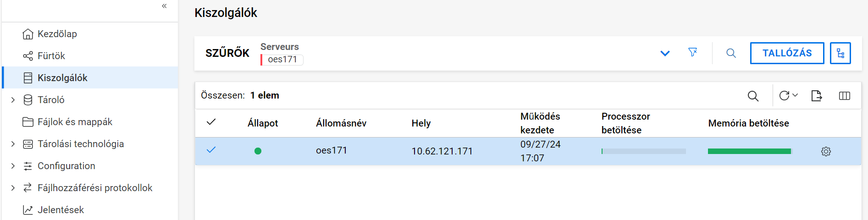Click the oes171 server name

(331, 150)
